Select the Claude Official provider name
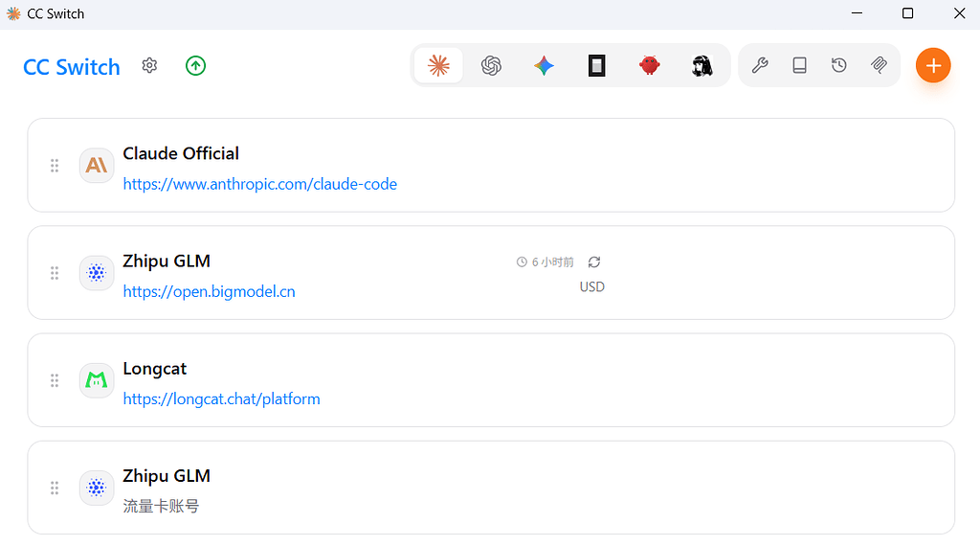This screenshot has height=546, width=980. pos(181,153)
